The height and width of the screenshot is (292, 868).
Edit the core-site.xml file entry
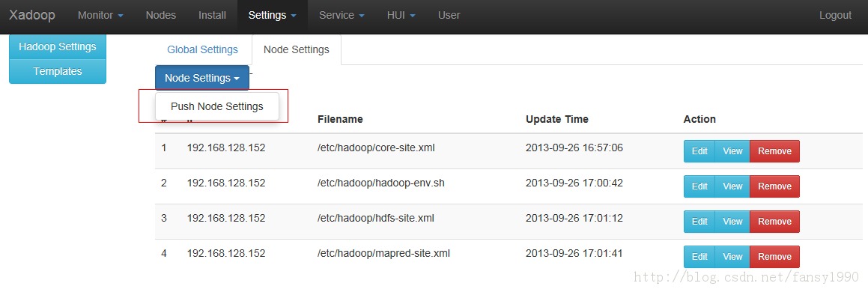click(699, 151)
